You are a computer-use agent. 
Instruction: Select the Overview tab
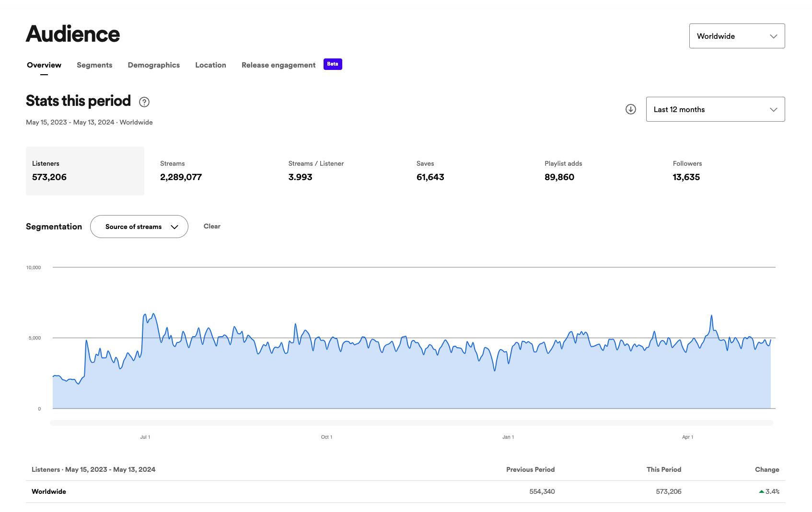pyautogui.click(x=44, y=65)
